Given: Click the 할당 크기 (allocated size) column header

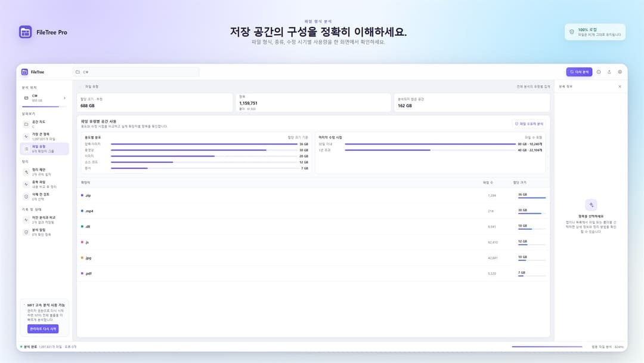Looking at the screenshot, I should click(x=519, y=183).
